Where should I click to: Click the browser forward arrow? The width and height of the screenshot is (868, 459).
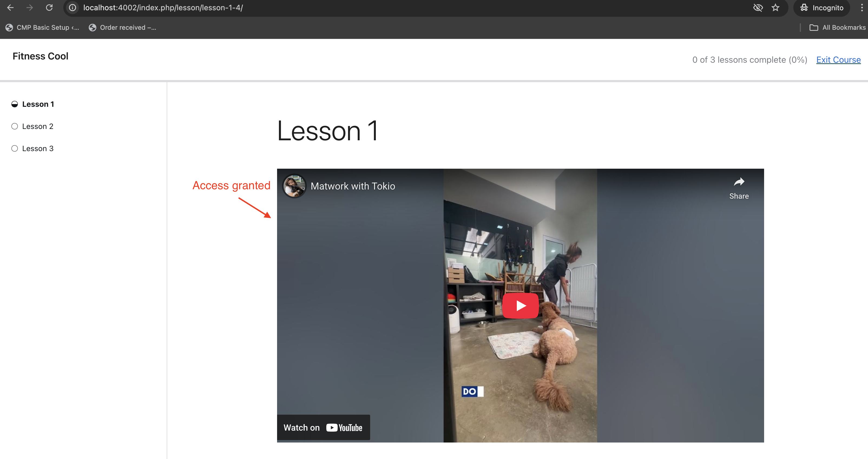point(30,7)
